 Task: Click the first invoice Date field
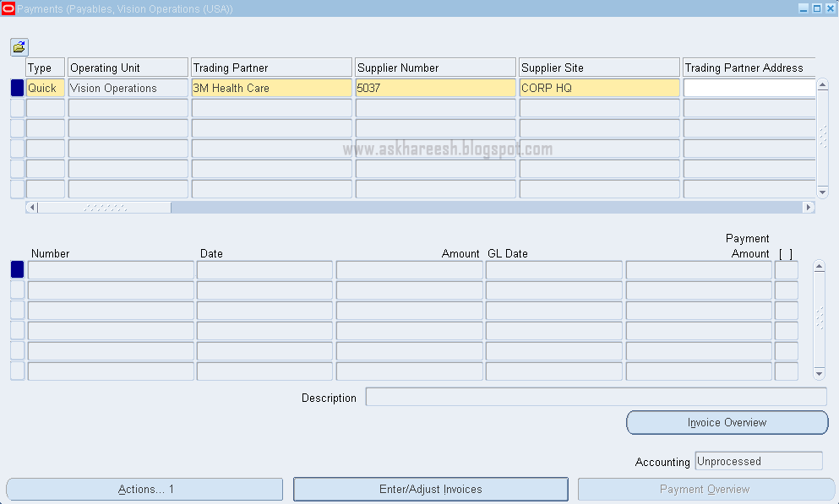click(264, 270)
